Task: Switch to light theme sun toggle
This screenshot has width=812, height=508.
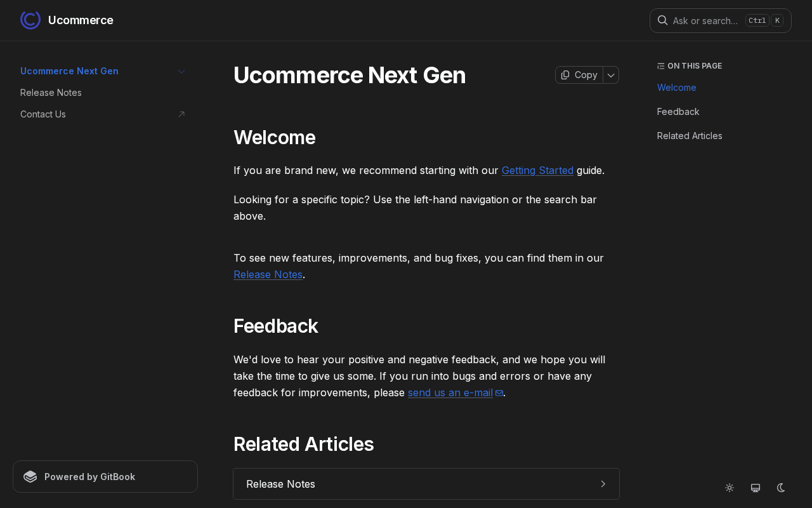Action: 730,488
